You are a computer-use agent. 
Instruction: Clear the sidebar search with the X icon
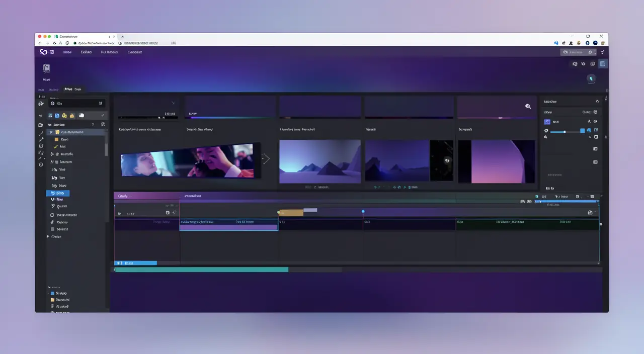tap(101, 103)
